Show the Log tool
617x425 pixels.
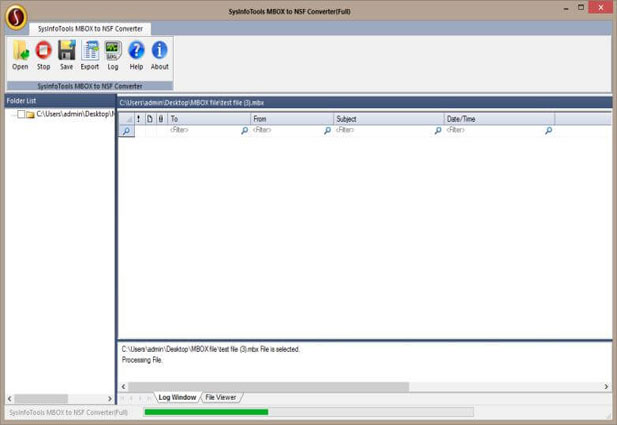coord(113,55)
